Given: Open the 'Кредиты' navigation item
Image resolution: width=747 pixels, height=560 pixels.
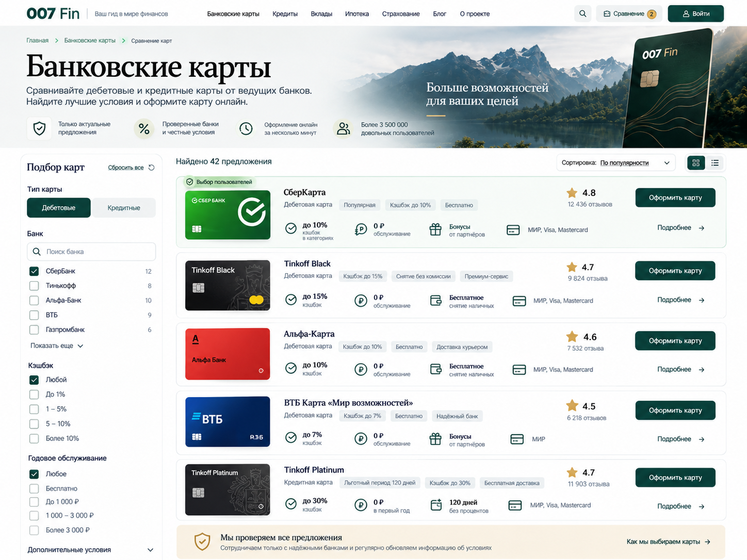Looking at the screenshot, I should (285, 14).
